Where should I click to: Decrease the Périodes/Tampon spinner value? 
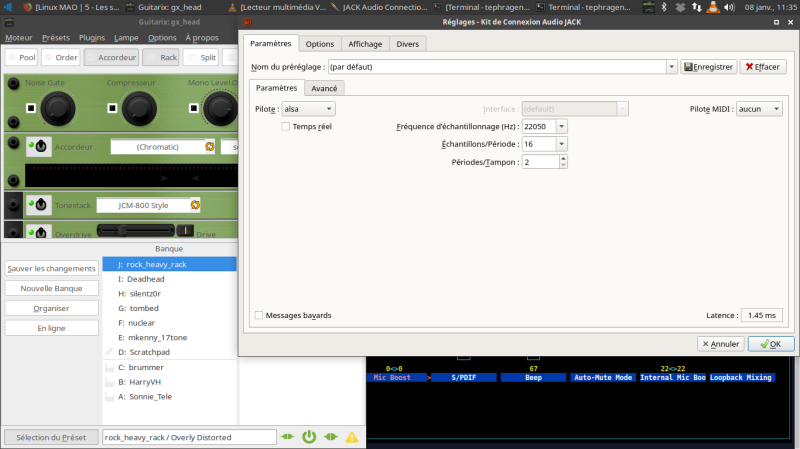click(x=563, y=165)
